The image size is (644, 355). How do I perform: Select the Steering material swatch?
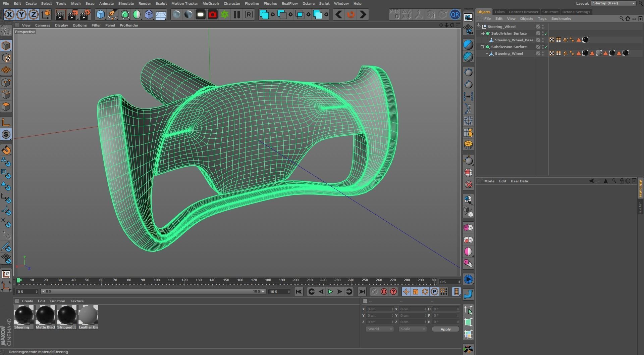(x=24, y=317)
